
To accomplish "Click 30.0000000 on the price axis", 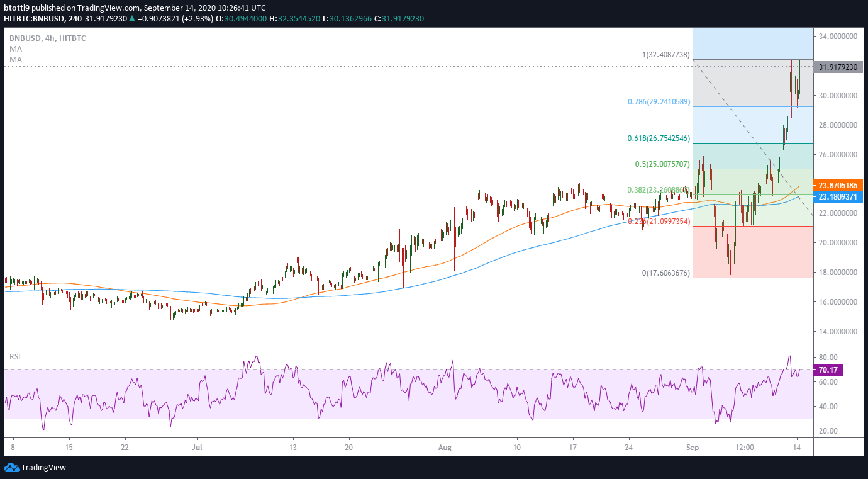I will click(x=838, y=96).
